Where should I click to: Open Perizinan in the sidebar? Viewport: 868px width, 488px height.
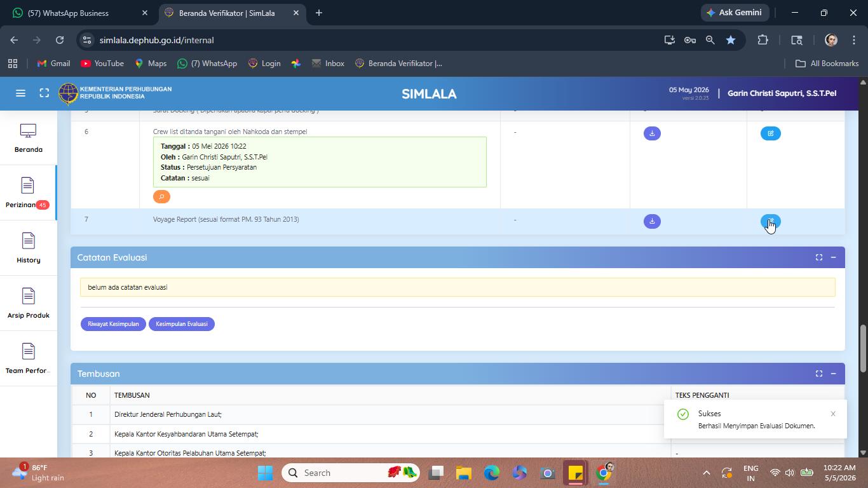(28, 193)
